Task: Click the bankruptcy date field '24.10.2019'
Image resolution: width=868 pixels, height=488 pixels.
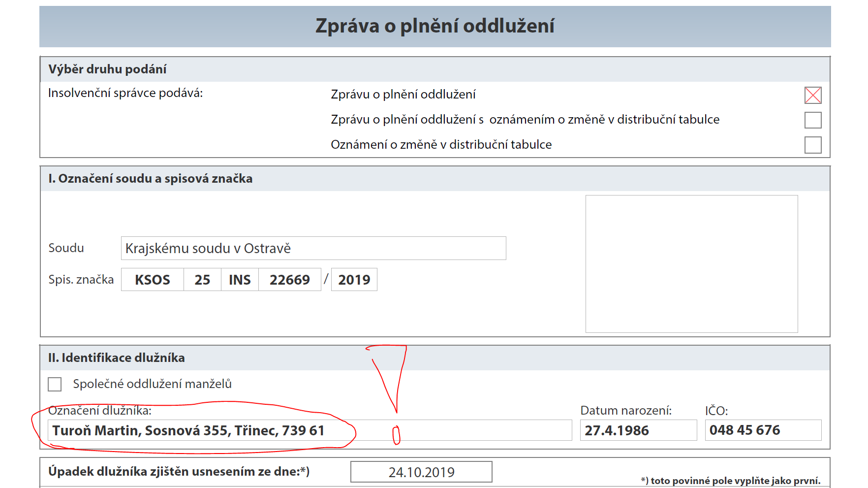Action: (421, 472)
